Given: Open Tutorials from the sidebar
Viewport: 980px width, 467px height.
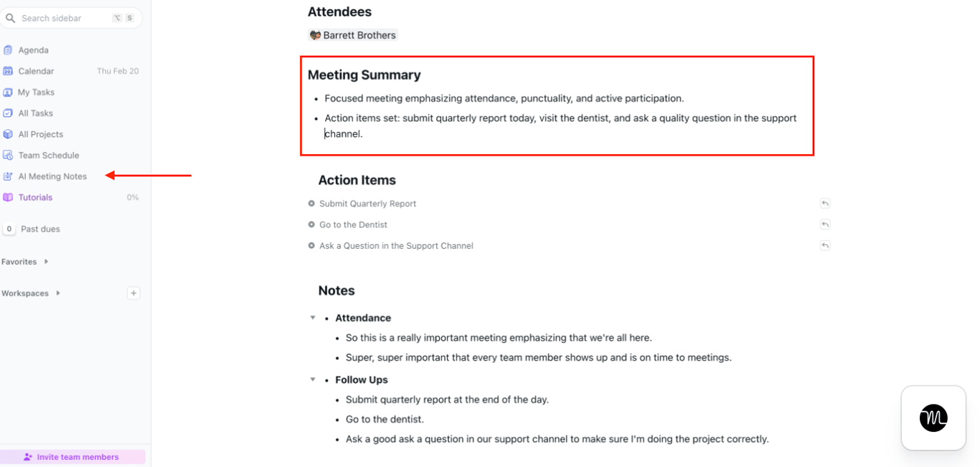Looking at the screenshot, I should (x=37, y=197).
